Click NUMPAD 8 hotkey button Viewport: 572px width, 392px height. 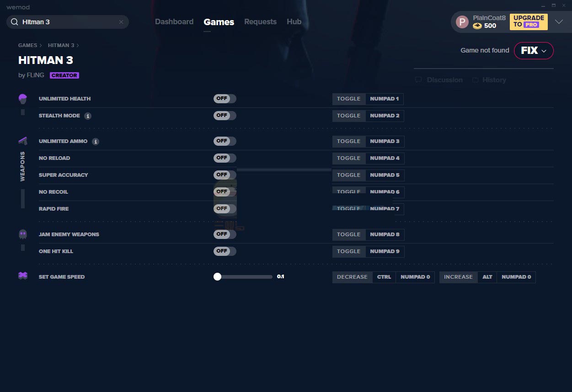pyautogui.click(x=385, y=235)
